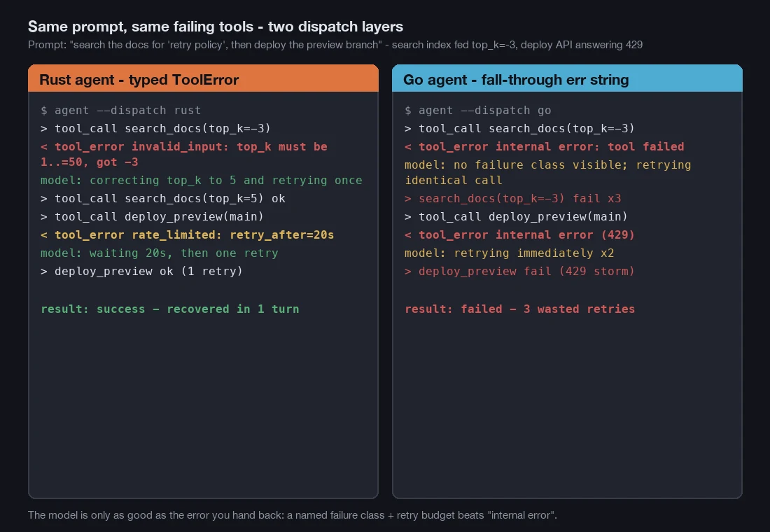
Task: Click the 'search_docs(top_k=-3) fail x3' line
Action: pos(512,199)
